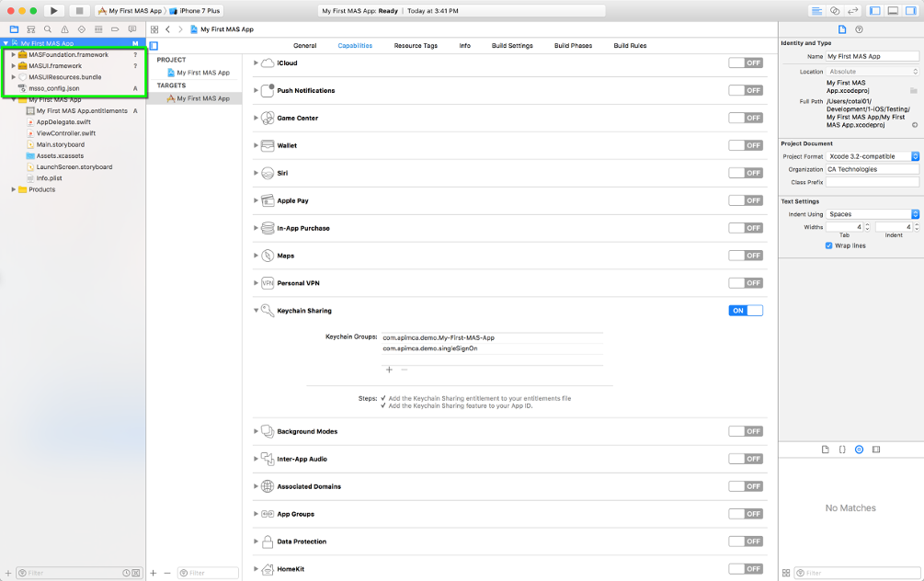Expand MASFoundation.framework in the navigator
Image resolution: width=924 pixels, height=581 pixels.
coord(13,55)
